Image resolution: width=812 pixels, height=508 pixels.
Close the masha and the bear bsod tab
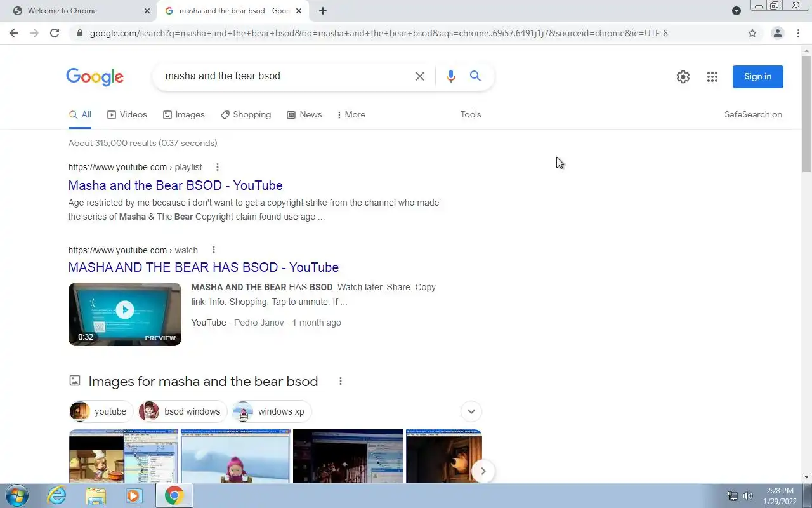tap(299, 11)
